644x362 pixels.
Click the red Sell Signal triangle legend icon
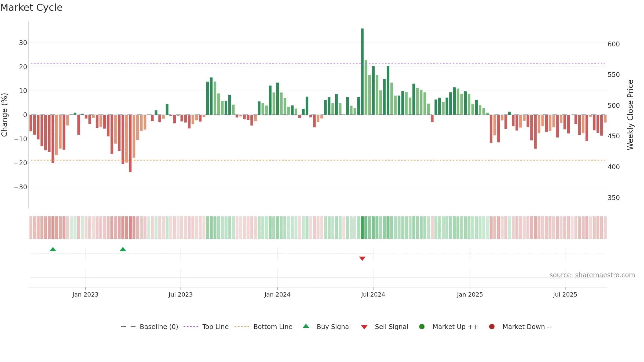coord(364,327)
